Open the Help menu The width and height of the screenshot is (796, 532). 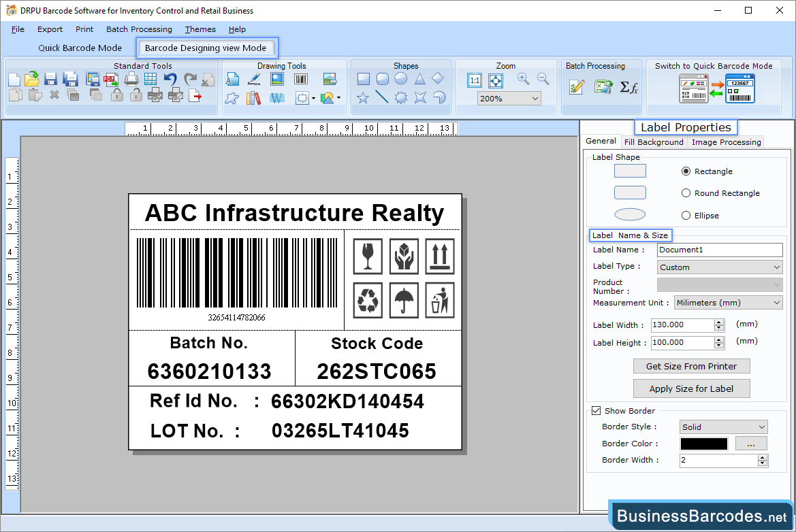[237, 29]
